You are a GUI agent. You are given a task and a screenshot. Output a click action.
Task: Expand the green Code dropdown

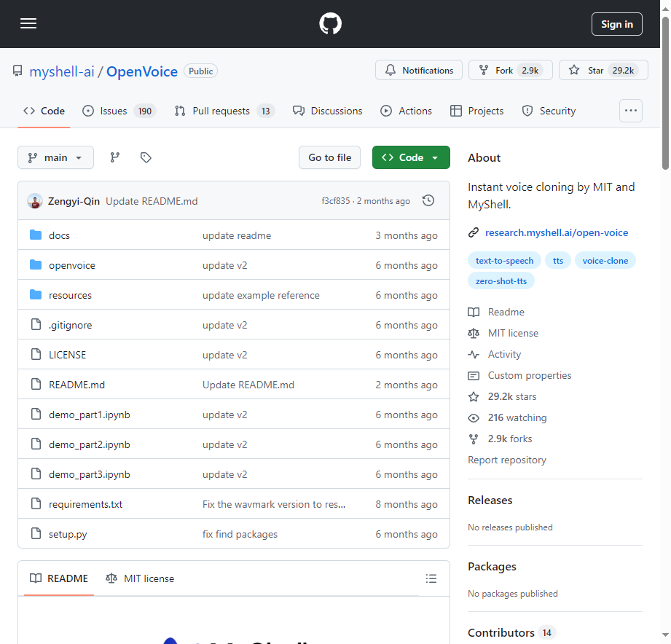[x=411, y=157]
